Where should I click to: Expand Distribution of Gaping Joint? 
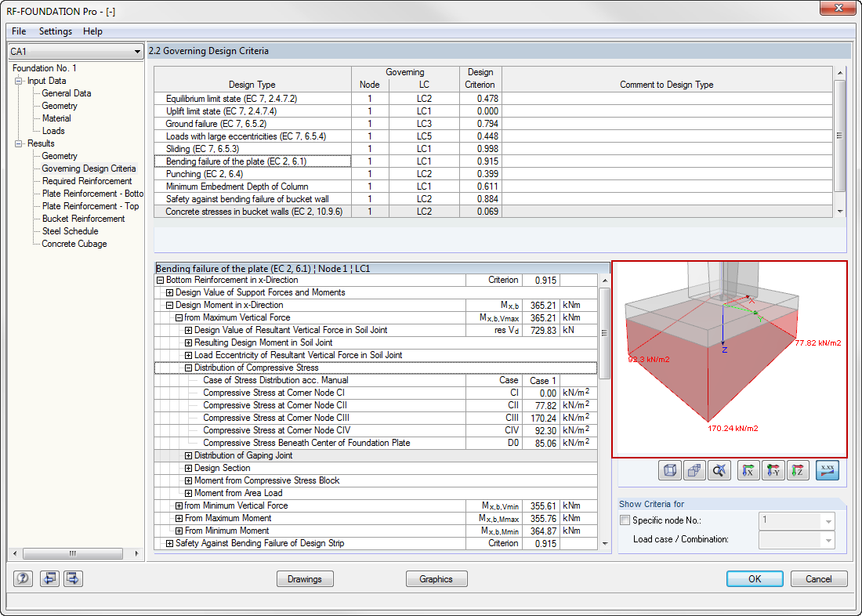189,456
